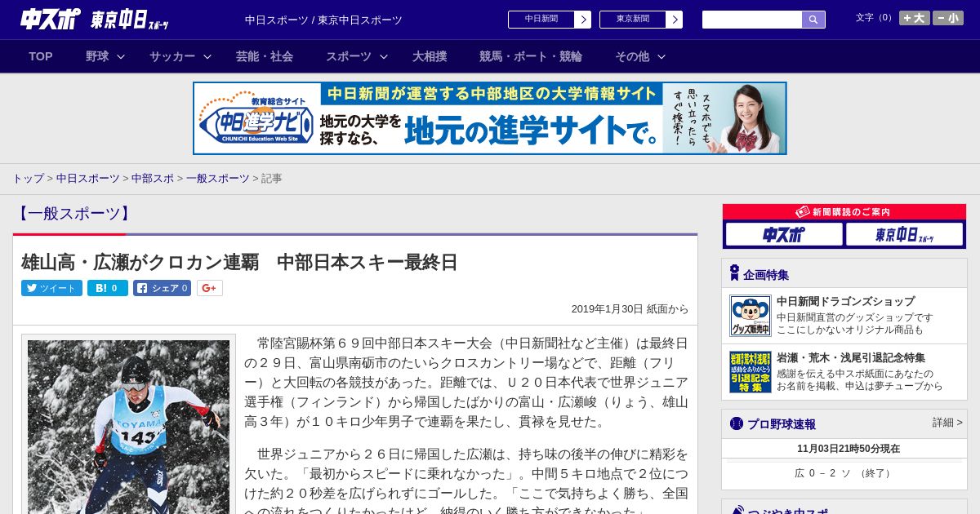Open the サッカー navigation menu
The image size is (980, 514).
click(x=172, y=56)
